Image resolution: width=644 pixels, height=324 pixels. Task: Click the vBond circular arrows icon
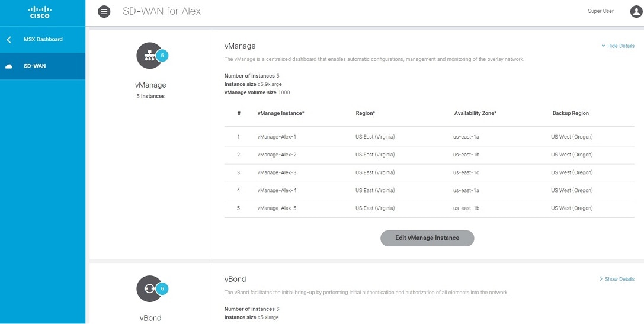pos(149,288)
